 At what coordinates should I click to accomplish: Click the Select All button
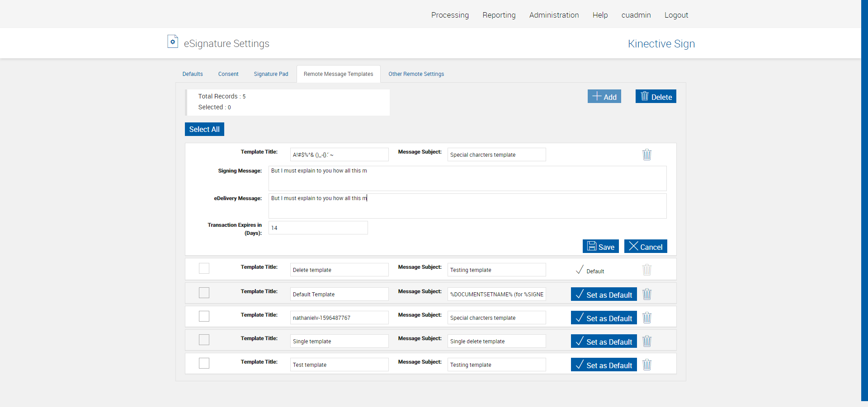[x=204, y=129]
